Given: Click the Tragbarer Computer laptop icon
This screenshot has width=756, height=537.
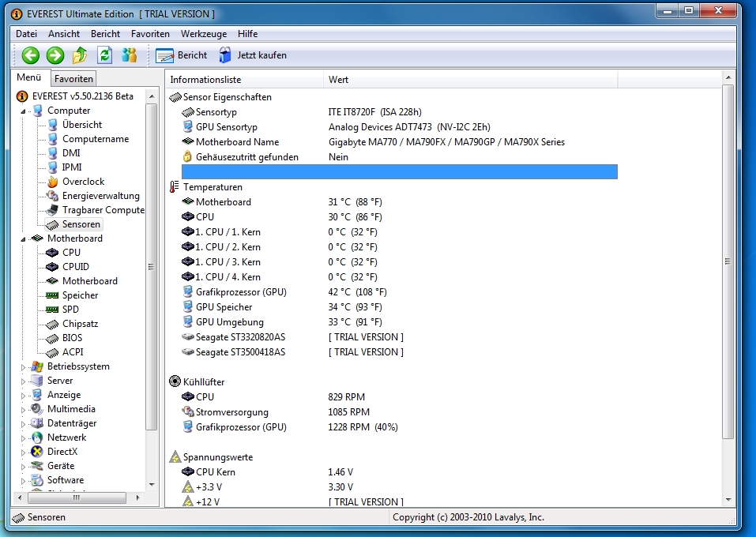Looking at the screenshot, I should coord(53,210).
